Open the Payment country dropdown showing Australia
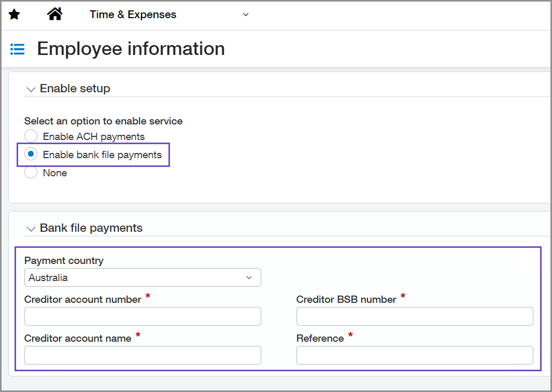This screenshot has height=392, width=552. 143,277
